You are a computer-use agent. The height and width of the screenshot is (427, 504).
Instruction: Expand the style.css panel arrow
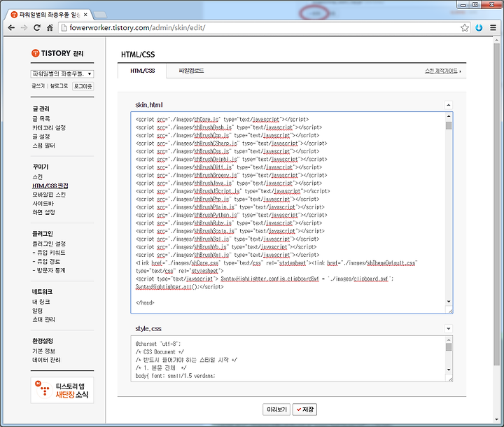coord(449,328)
